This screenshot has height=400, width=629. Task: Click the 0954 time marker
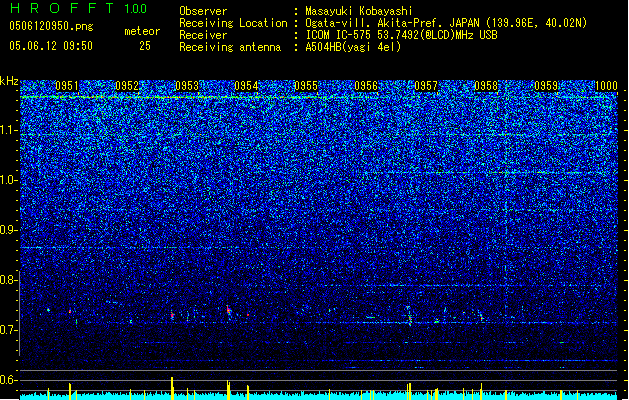(246, 86)
